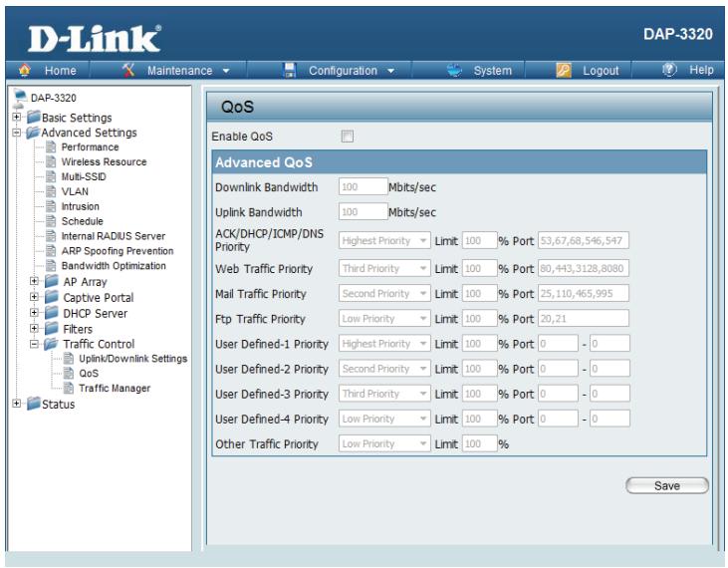Click the Basic Settings folder icon
The height and width of the screenshot is (568, 728).
click(34, 117)
